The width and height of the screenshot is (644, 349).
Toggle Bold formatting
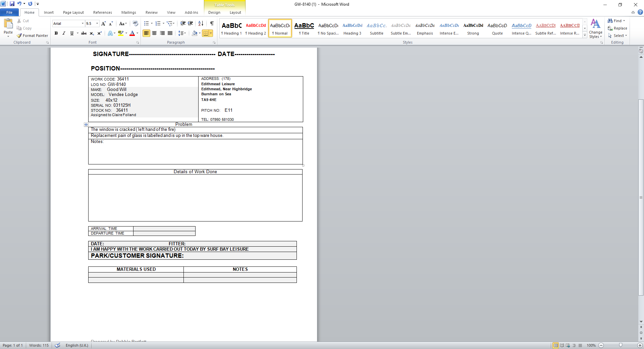56,33
